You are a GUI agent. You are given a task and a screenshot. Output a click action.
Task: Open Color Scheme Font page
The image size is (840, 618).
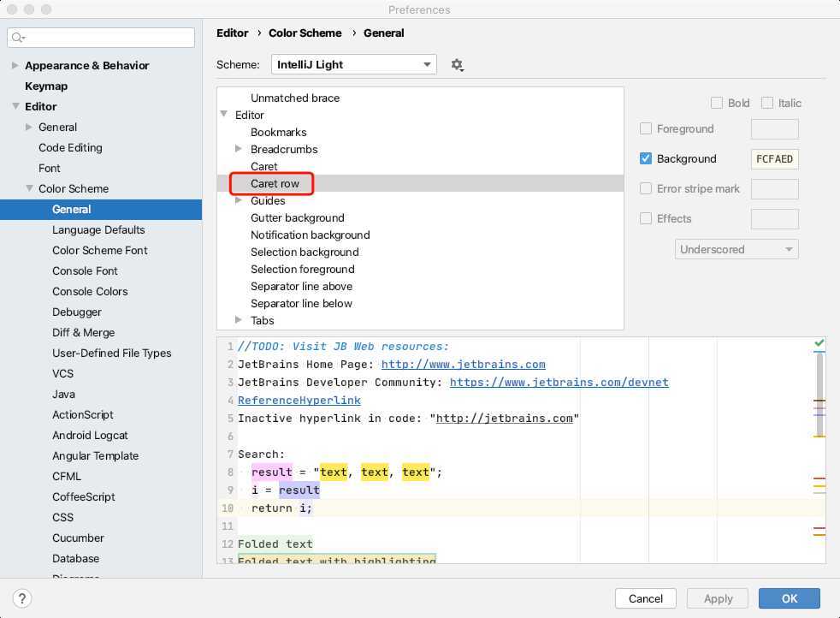click(x=99, y=250)
